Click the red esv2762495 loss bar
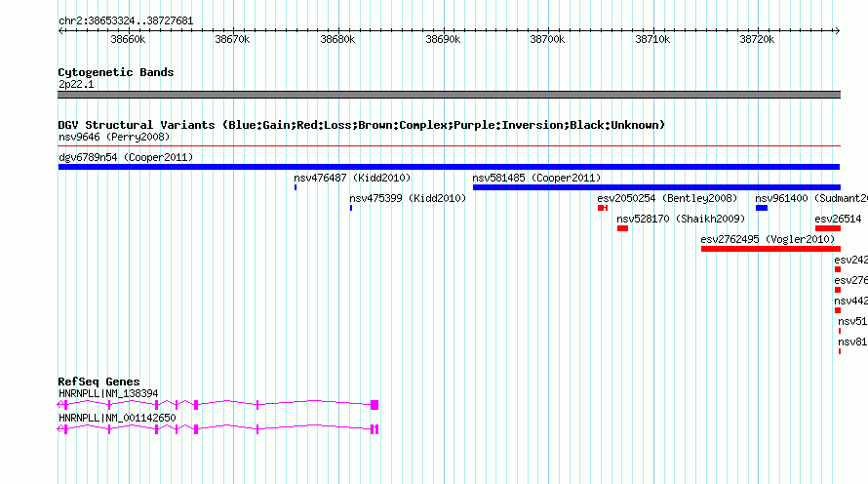Viewport: 868px width, 484px height. tap(770, 249)
